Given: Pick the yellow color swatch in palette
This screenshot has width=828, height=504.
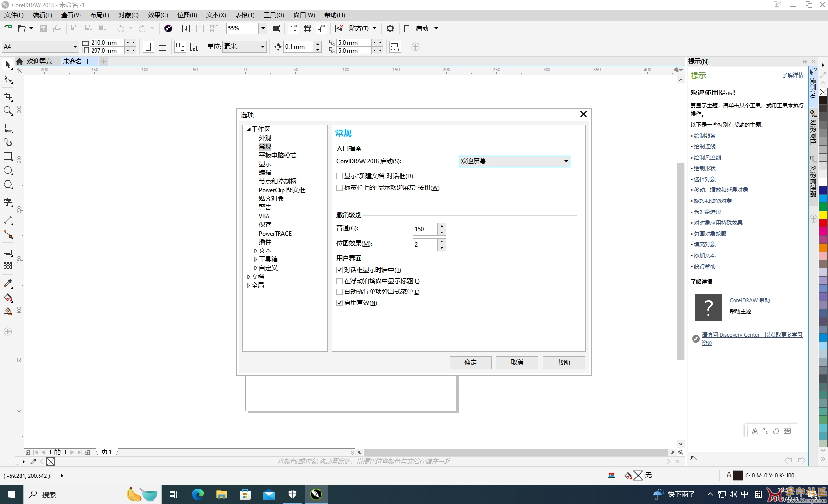Looking at the screenshot, I should (823, 214).
